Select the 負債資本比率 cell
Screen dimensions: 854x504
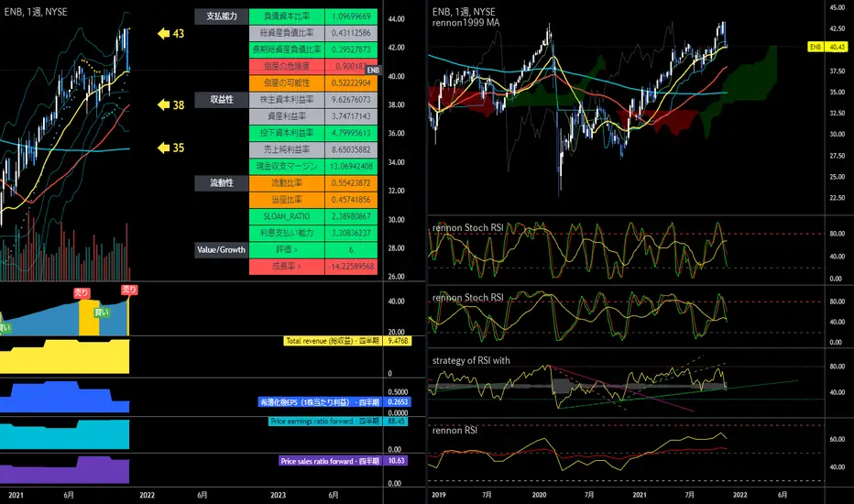click(287, 16)
